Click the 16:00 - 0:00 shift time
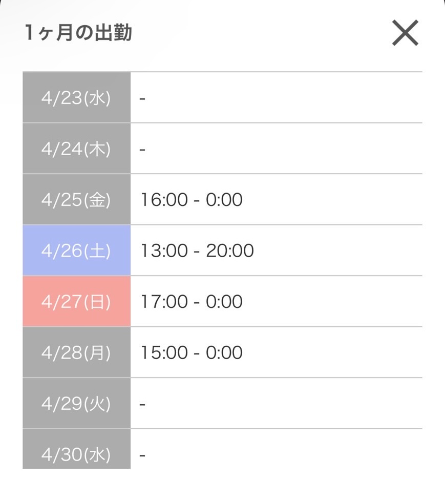445x480 pixels. point(192,200)
